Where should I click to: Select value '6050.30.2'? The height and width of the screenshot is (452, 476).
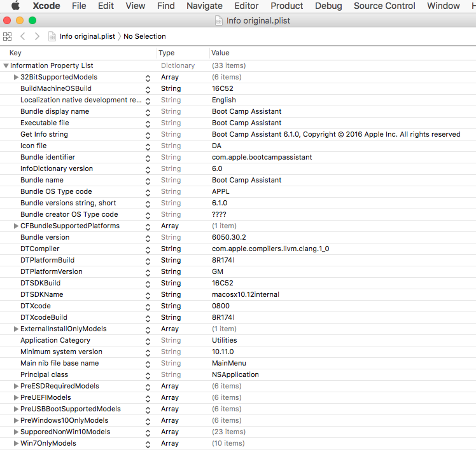click(229, 237)
